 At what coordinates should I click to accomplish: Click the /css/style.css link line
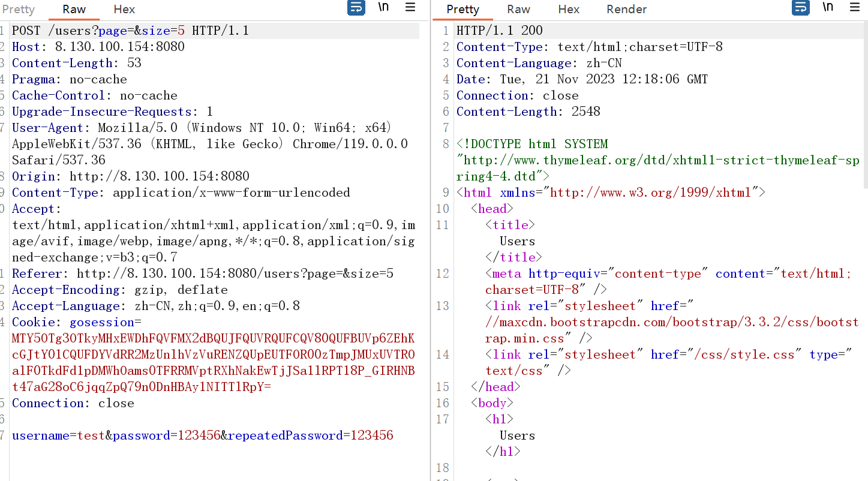click(x=669, y=354)
